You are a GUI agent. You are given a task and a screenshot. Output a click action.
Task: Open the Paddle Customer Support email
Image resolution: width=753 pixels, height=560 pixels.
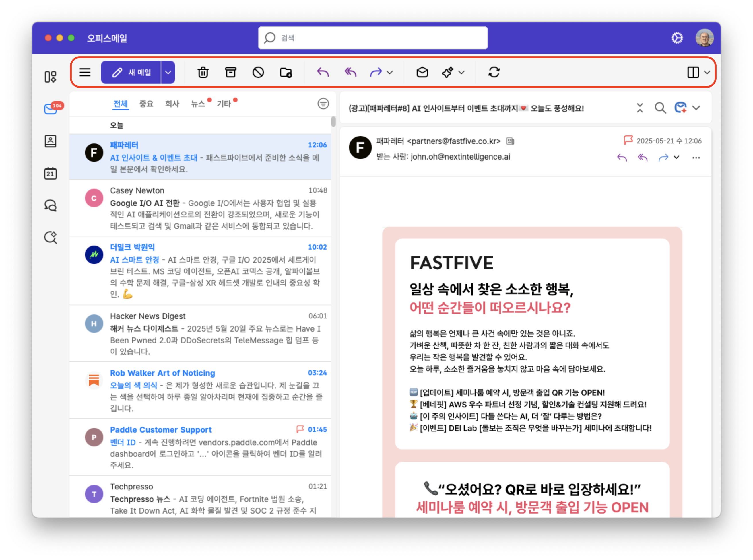tap(200, 447)
